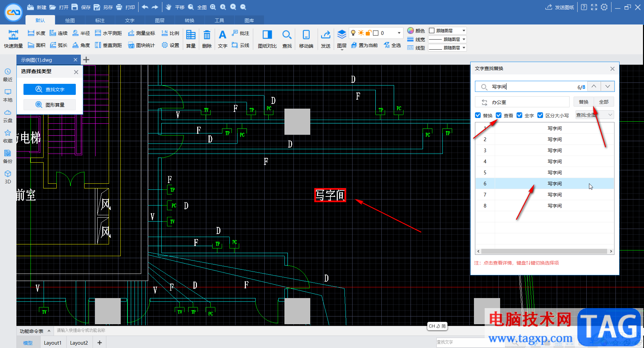Select the 长度 length measure tool
This screenshot has width=644, height=348.
point(36,33)
